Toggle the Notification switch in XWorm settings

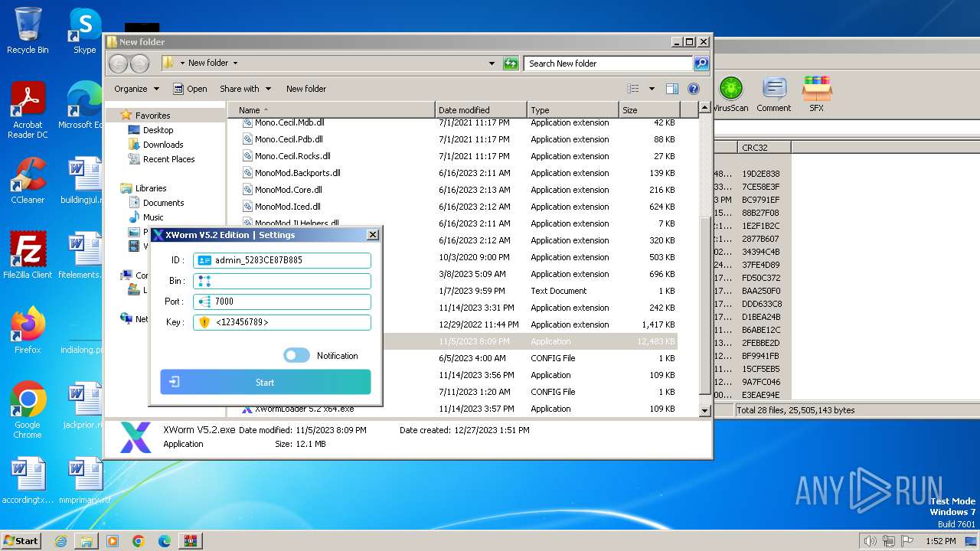tap(296, 355)
